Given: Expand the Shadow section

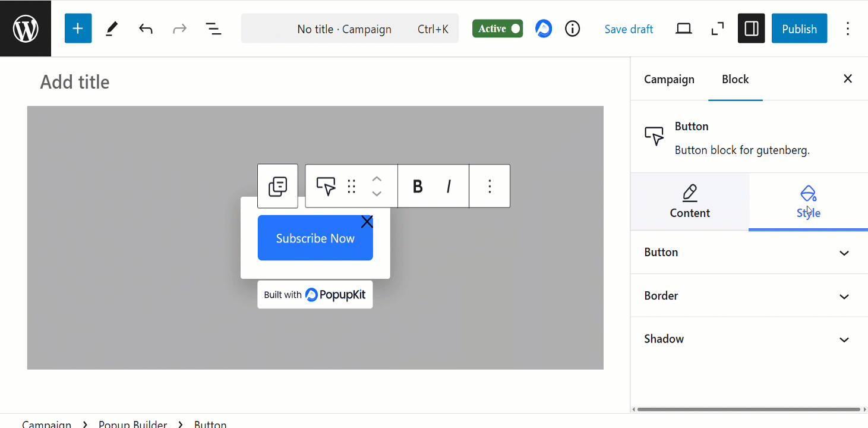Looking at the screenshot, I should 749,339.
